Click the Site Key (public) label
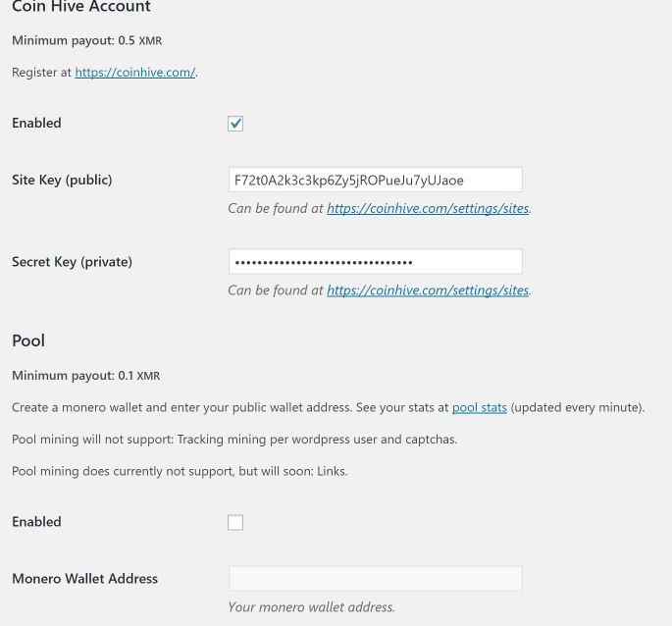Screen dimensions: 672x626 pyautogui.click(x=62, y=180)
